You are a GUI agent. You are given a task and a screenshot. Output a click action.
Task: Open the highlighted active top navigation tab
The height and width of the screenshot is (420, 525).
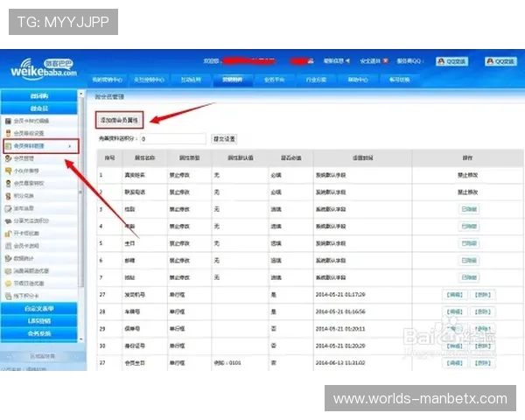(233, 80)
